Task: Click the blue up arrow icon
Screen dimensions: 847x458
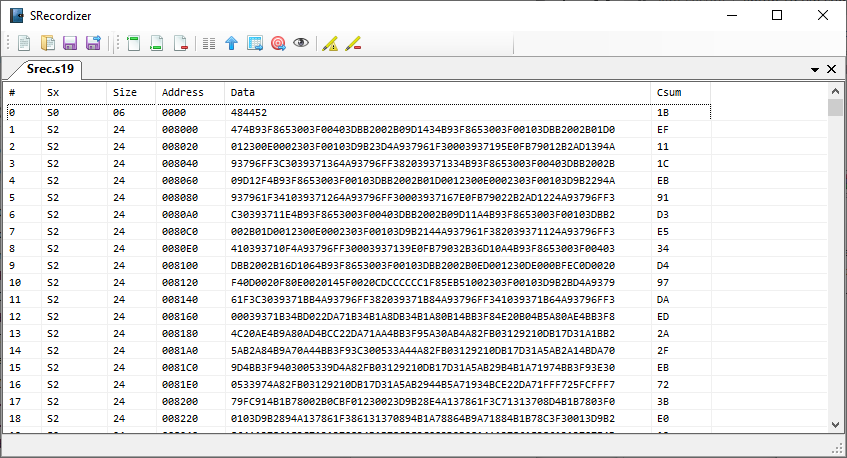Action: tap(232, 43)
